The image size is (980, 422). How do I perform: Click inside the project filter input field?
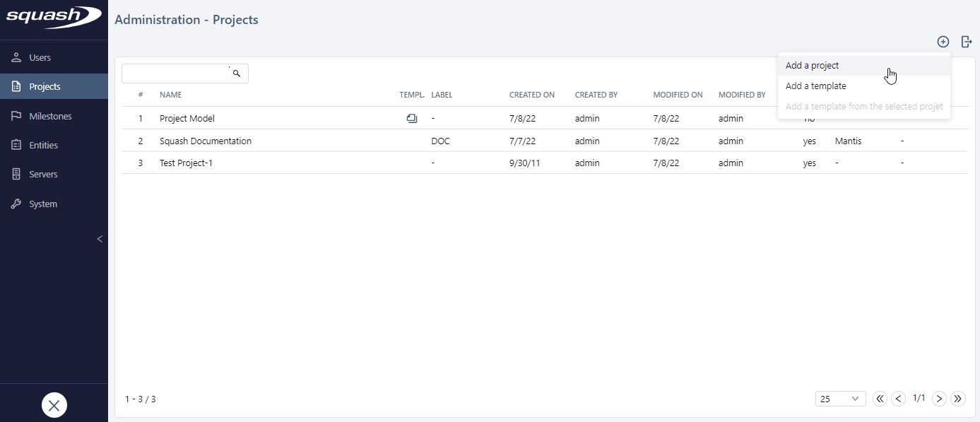pyautogui.click(x=177, y=73)
